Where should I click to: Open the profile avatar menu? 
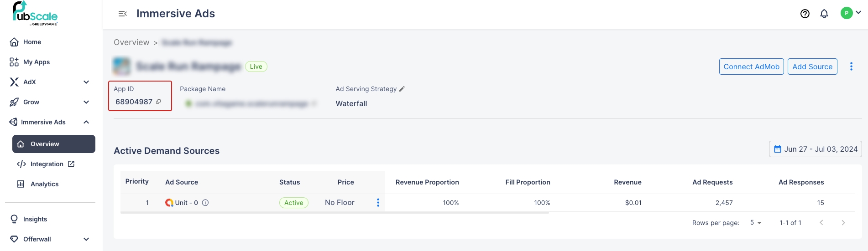[851, 13]
